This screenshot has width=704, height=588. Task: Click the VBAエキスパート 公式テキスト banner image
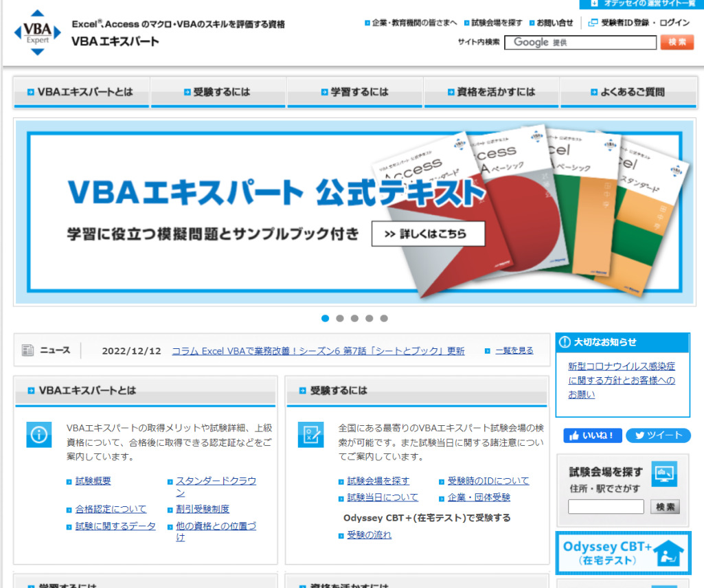354,212
